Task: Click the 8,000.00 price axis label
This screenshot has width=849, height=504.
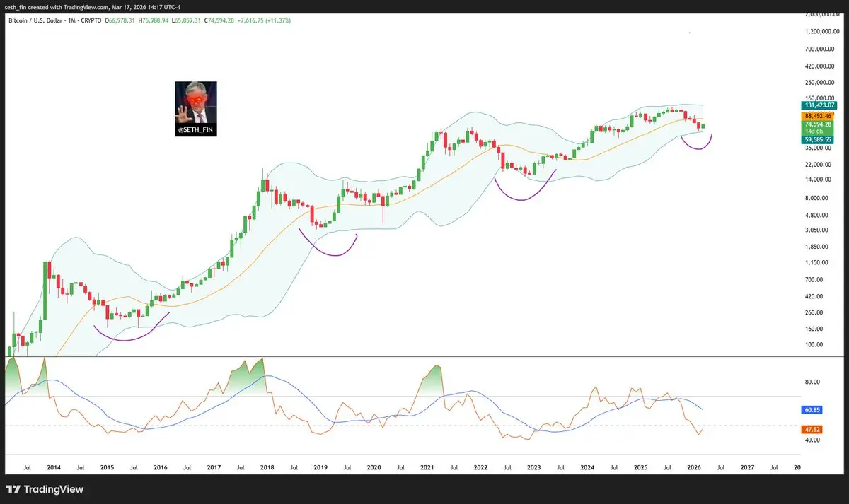Action: pyautogui.click(x=816, y=197)
